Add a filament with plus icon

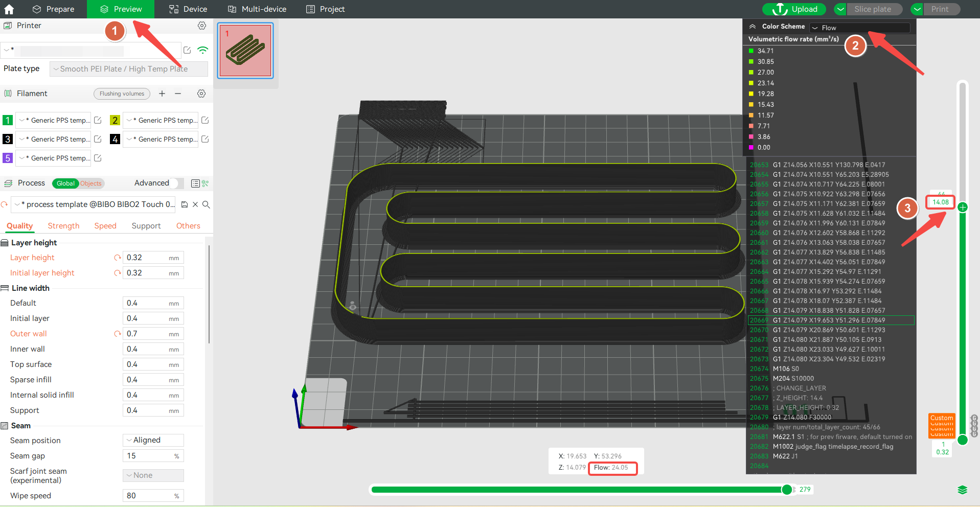coord(162,94)
